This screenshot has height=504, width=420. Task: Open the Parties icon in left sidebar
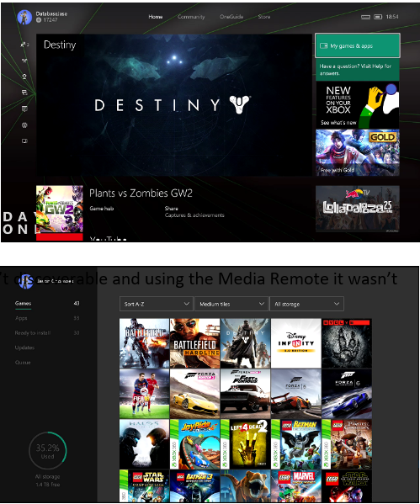click(x=24, y=60)
